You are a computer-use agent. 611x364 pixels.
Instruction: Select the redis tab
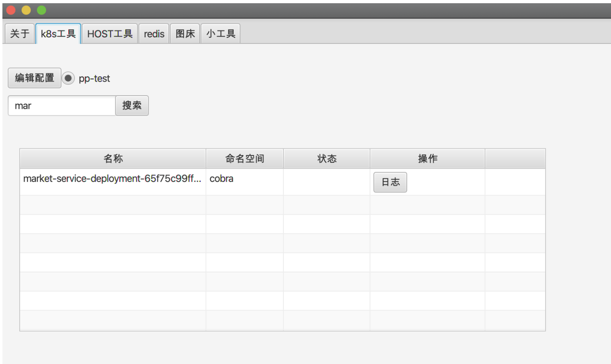pos(154,33)
